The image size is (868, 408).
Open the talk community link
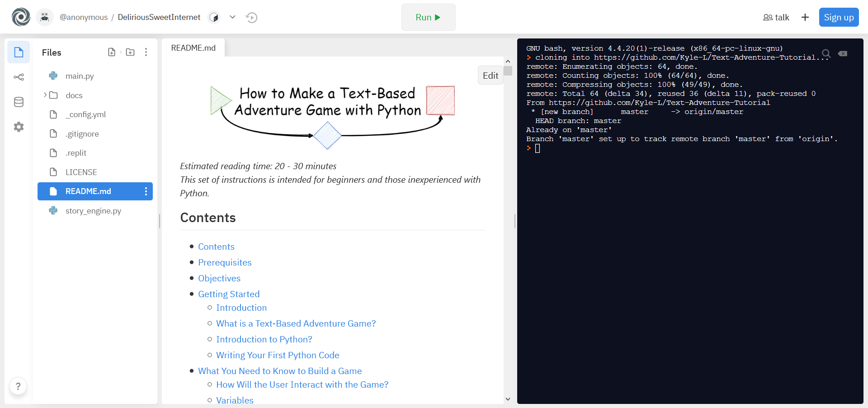(x=776, y=17)
